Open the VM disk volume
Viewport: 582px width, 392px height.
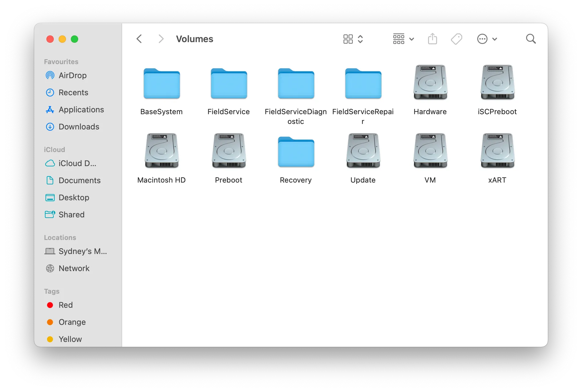pyautogui.click(x=430, y=151)
